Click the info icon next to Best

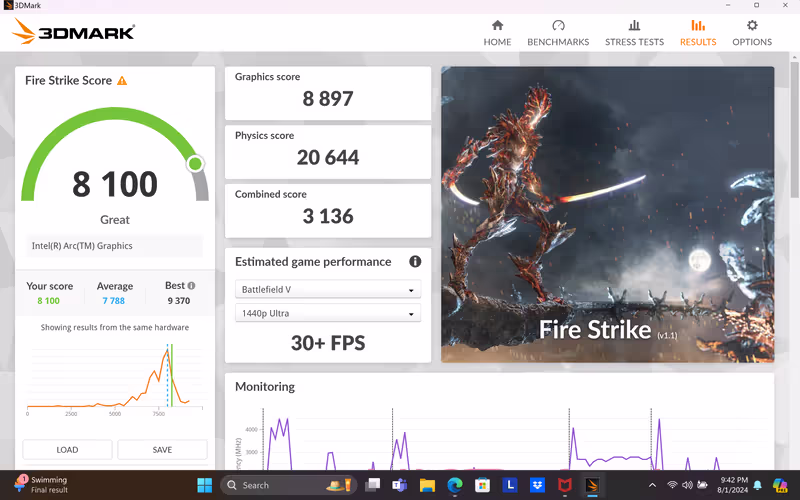coord(191,286)
